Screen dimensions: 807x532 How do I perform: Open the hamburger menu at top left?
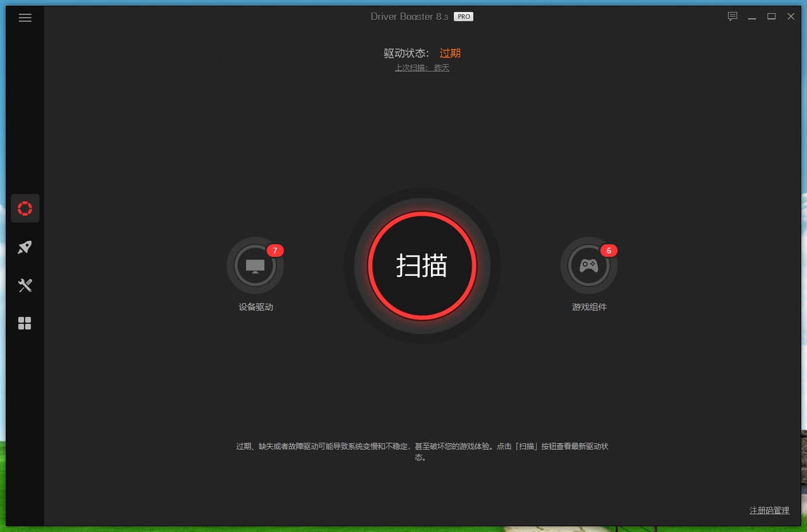click(x=25, y=18)
